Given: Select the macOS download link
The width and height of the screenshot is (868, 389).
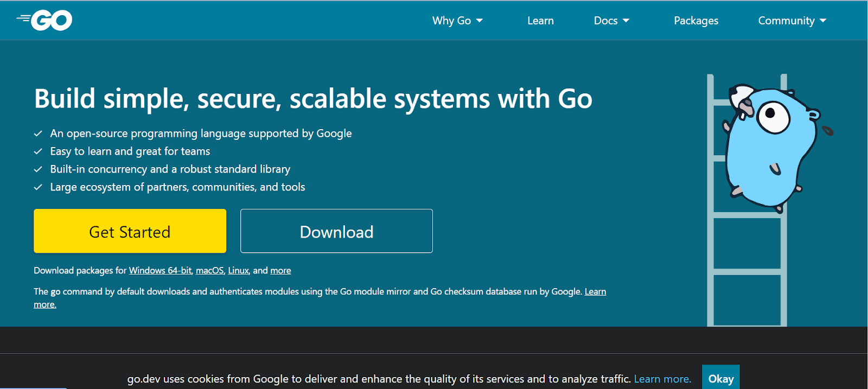Looking at the screenshot, I should 209,270.
